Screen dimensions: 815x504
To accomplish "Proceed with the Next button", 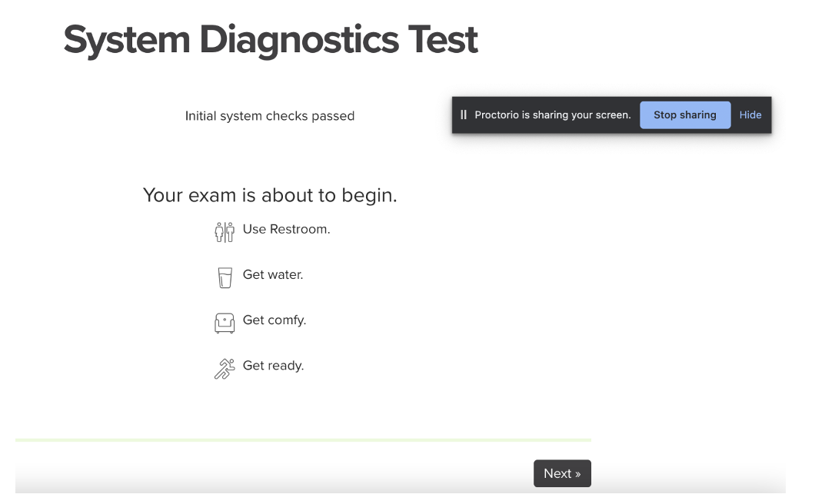I will pos(562,473).
